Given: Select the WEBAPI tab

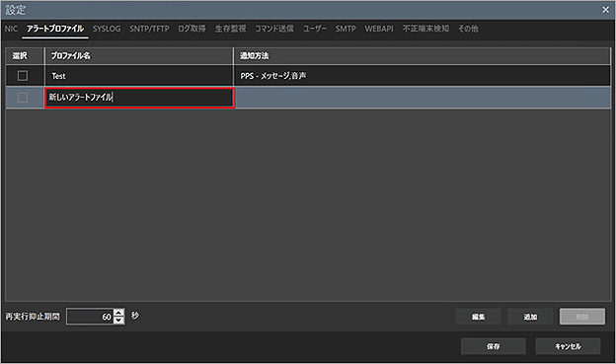Looking at the screenshot, I should pos(379,29).
